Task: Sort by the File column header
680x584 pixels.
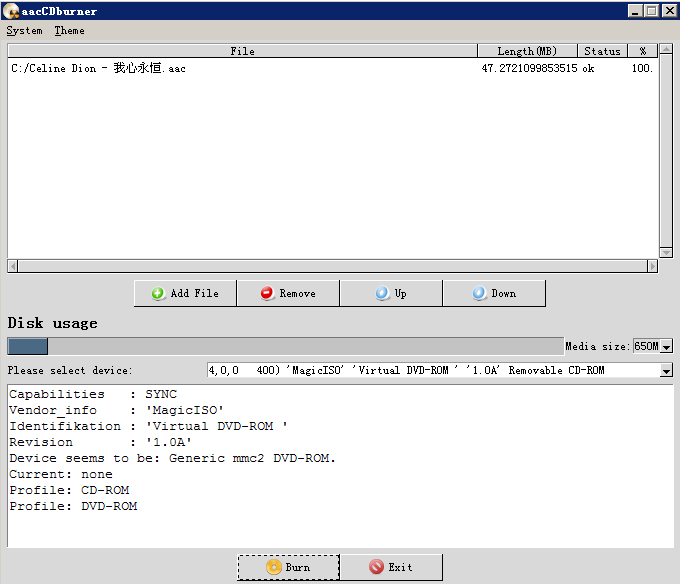Action: pyautogui.click(x=242, y=51)
